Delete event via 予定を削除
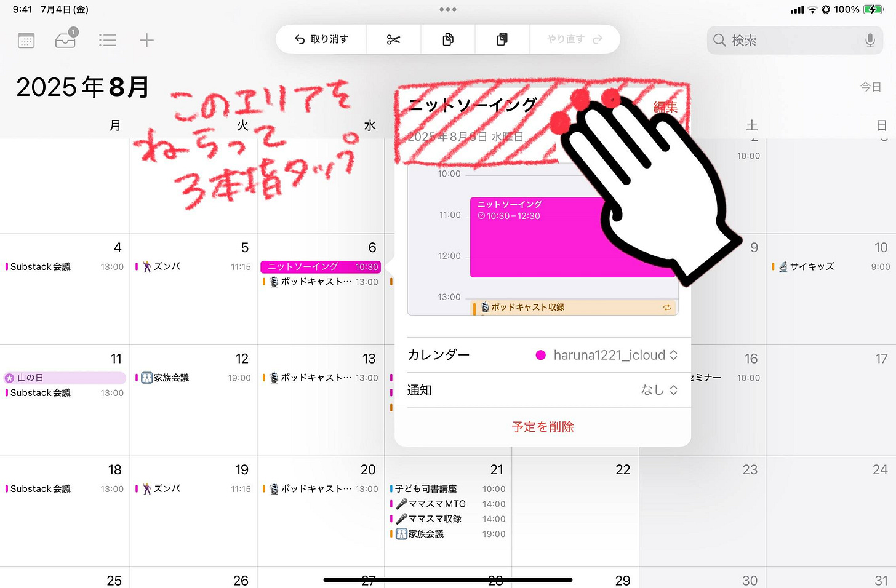Image resolution: width=896 pixels, height=588 pixels. [543, 427]
